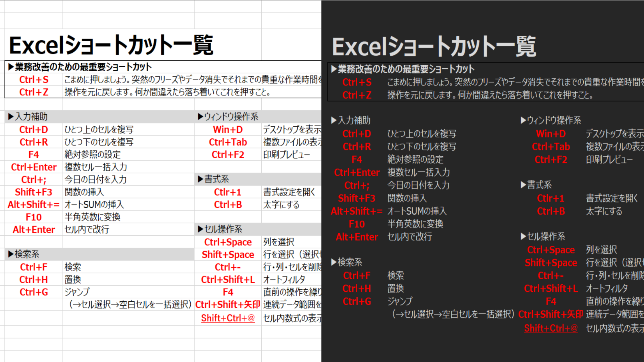
Task: Click the 絶対参照の設定 cell in light sheet
Action: pos(92,155)
